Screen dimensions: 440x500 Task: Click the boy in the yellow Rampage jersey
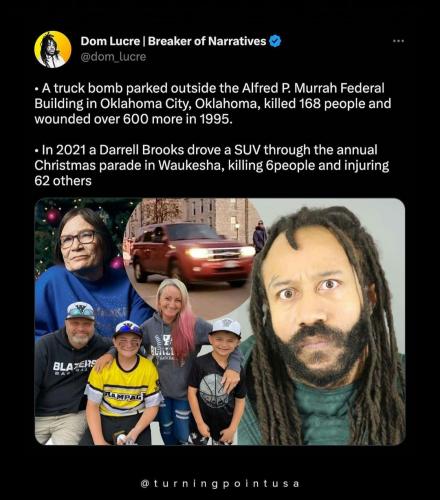[x=123, y=383]
